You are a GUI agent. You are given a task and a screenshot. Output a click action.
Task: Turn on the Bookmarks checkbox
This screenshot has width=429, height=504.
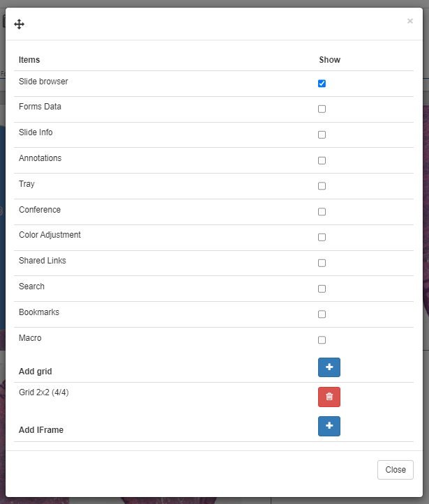point(322,314)
